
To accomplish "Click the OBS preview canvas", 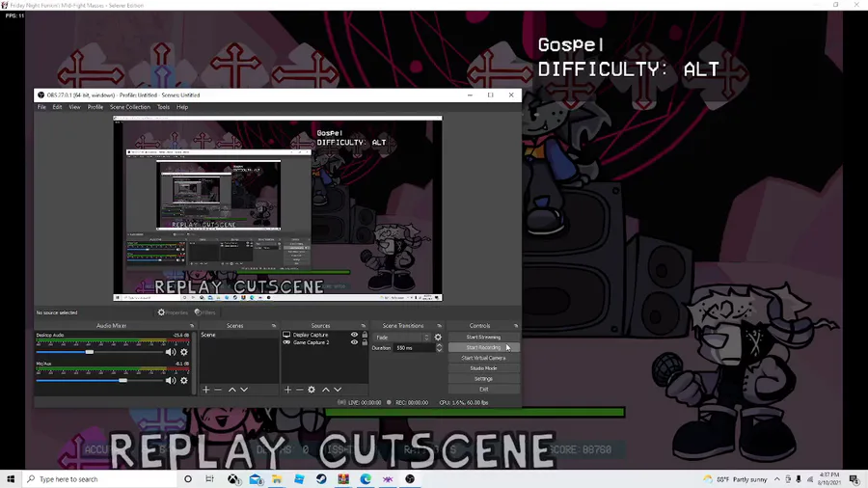I will [x=278, y=208].
